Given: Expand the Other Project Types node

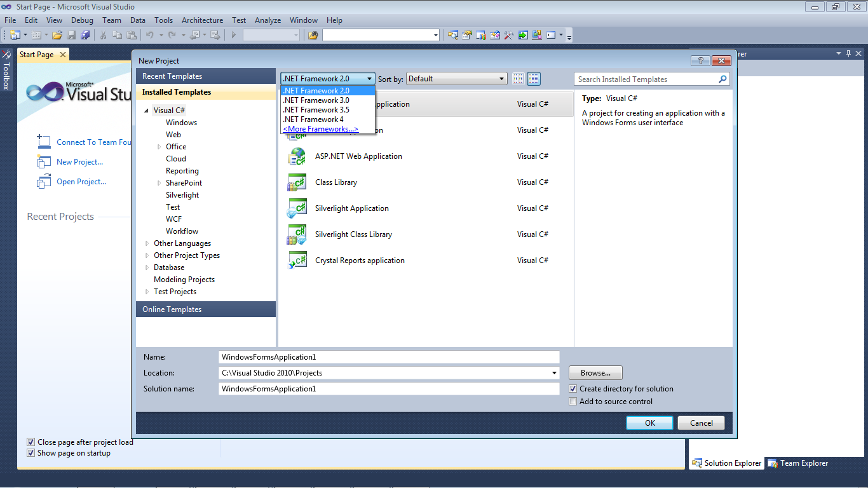Looking at the screenshot, I should coord(147,255).
